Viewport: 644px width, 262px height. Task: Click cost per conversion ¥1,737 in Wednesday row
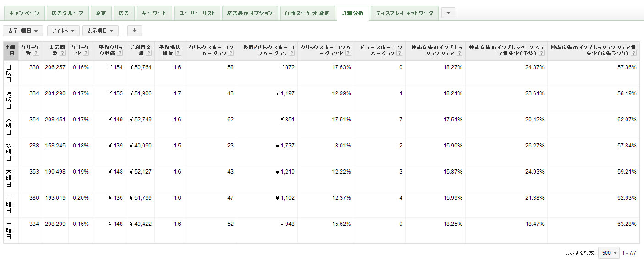tap(285, 146)
